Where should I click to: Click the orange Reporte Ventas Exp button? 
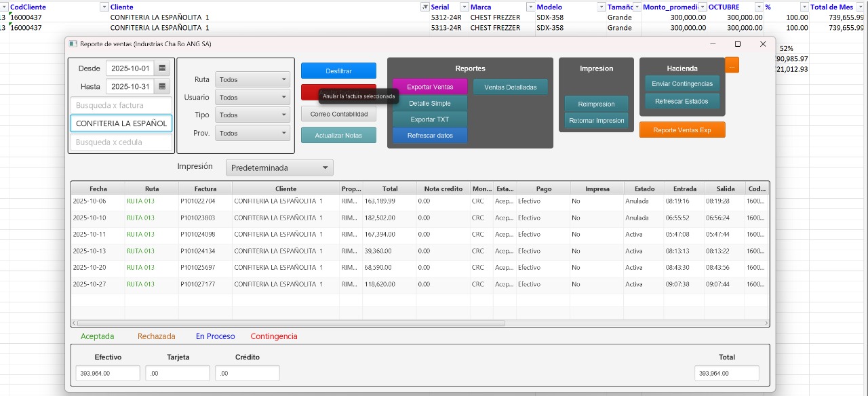pyautogui.click(x=682, y=130)
